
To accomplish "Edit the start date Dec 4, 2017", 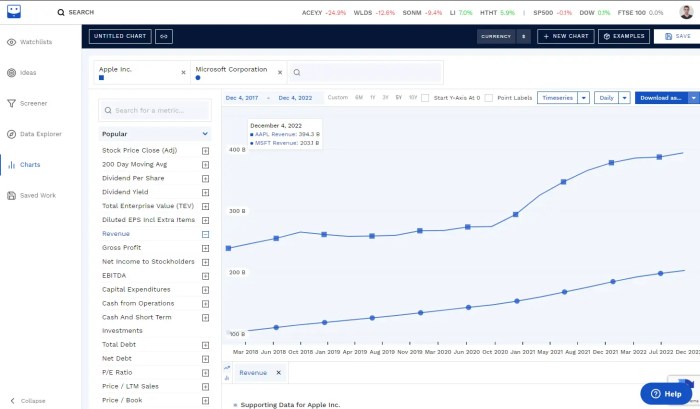I will point(242,98).
